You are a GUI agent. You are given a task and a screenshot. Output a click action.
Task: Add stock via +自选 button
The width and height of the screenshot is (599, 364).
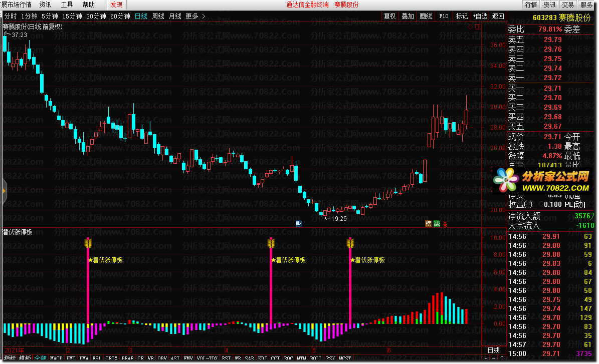point(480,16)
